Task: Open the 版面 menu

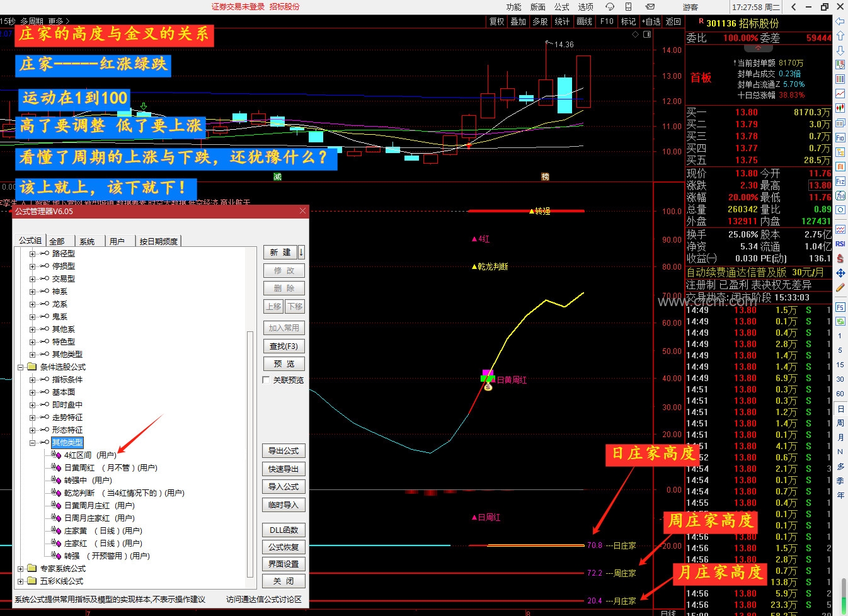Action: click(x=537, y=7)
